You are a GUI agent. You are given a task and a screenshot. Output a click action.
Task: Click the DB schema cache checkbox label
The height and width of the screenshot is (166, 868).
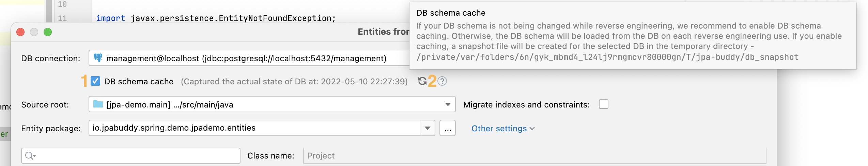[139, 82]
